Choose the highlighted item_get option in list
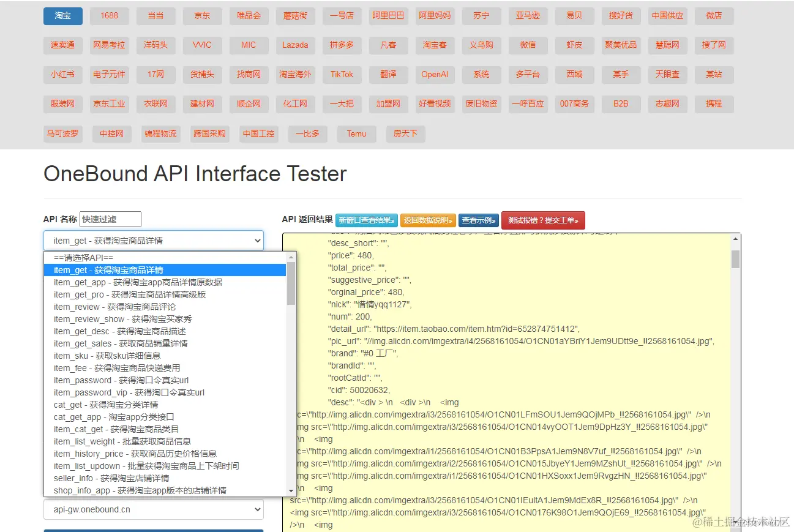 pyautogui.click(x=165, y=270)
